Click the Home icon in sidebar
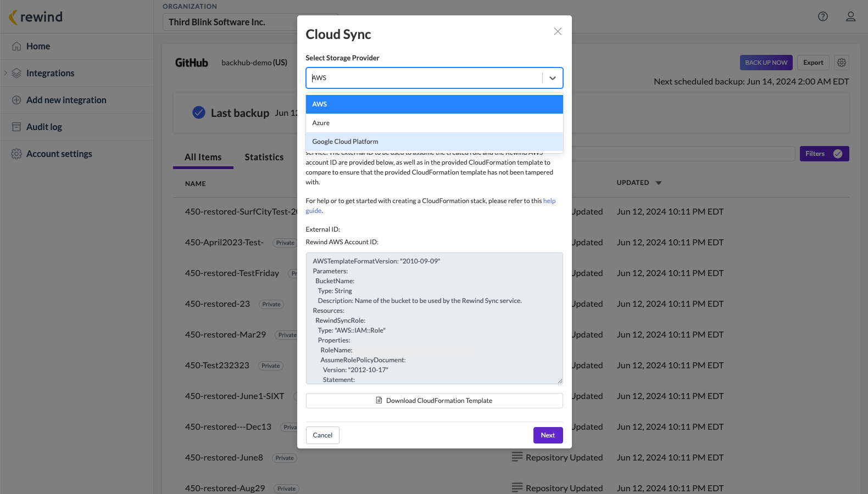This screenshot has height=494, width=868. pos(16,46)
